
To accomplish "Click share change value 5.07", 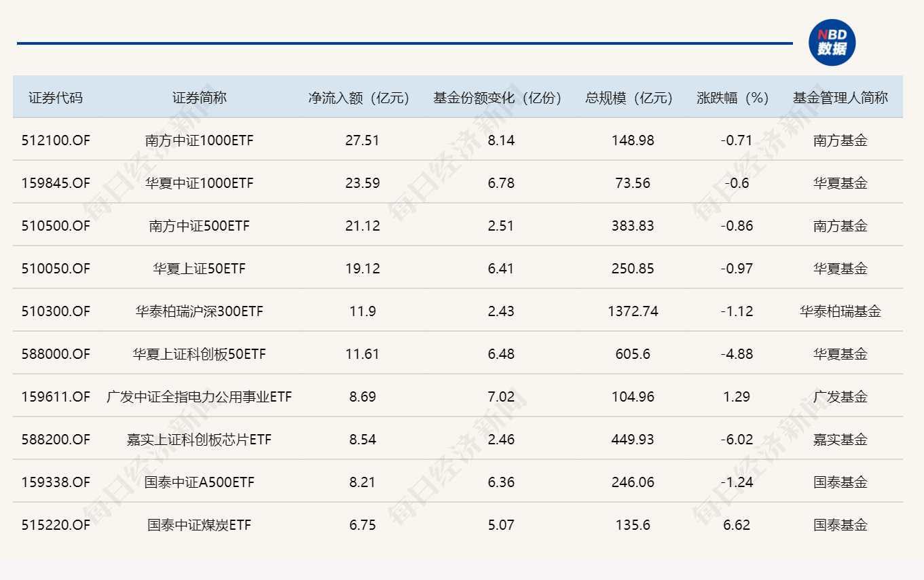I will (x=501, y=525).
